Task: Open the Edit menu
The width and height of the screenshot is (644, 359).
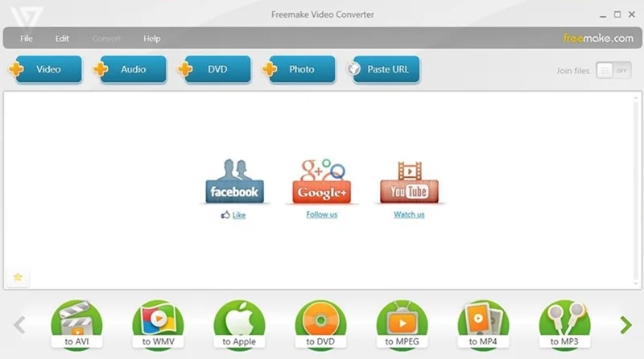Action: pyautogui.click(x=62, y=39)
